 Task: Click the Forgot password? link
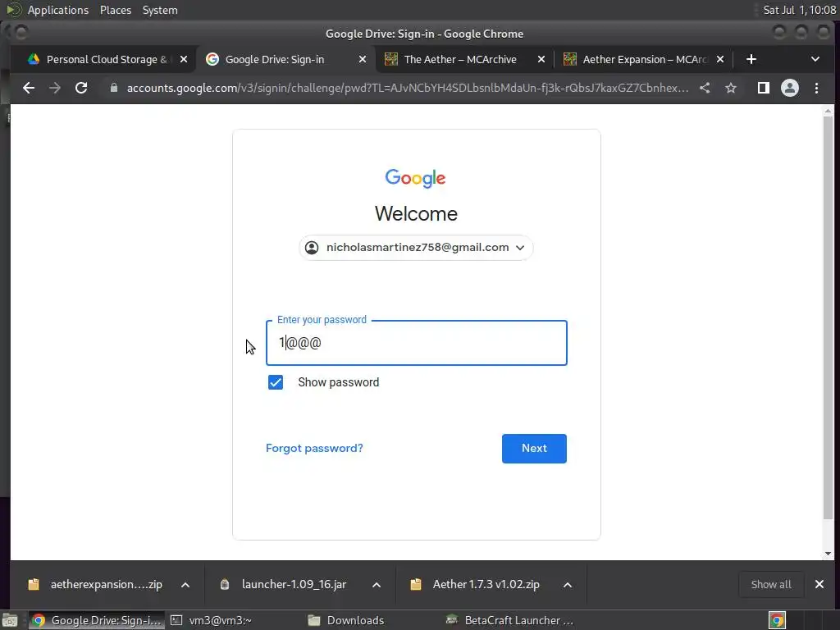[x=314, y=449]
